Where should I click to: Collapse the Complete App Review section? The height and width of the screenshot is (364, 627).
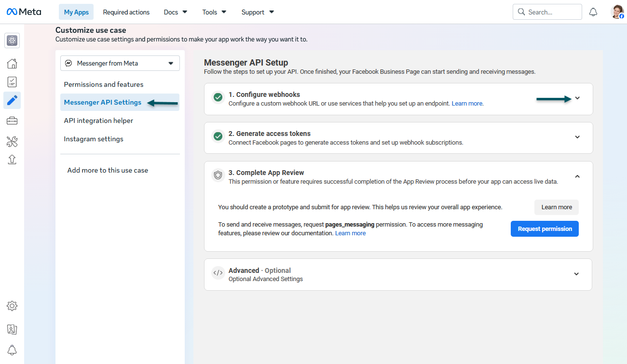[577, 176]
